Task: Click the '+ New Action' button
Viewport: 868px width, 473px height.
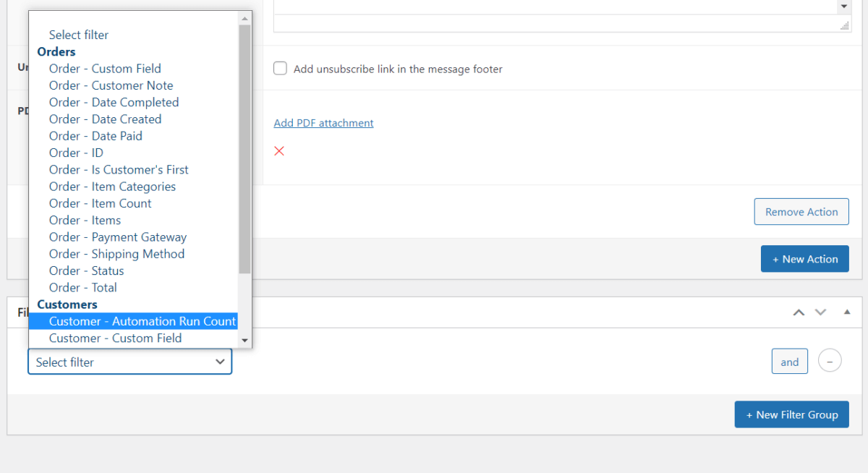Action: click(x=804, y=258)
